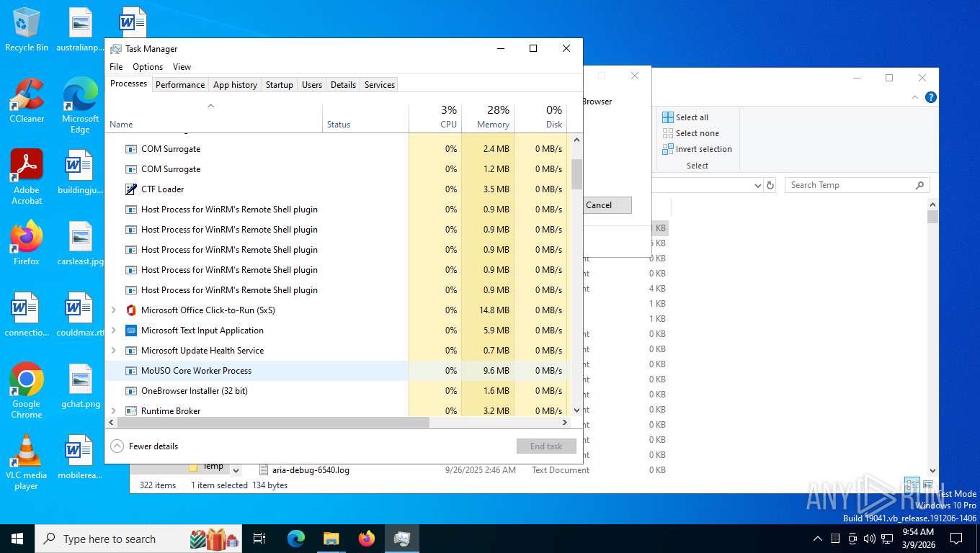980x553 pixels.
Task: Select the carsleast.jpg desktop file
Action: click(x=80, y=243)
